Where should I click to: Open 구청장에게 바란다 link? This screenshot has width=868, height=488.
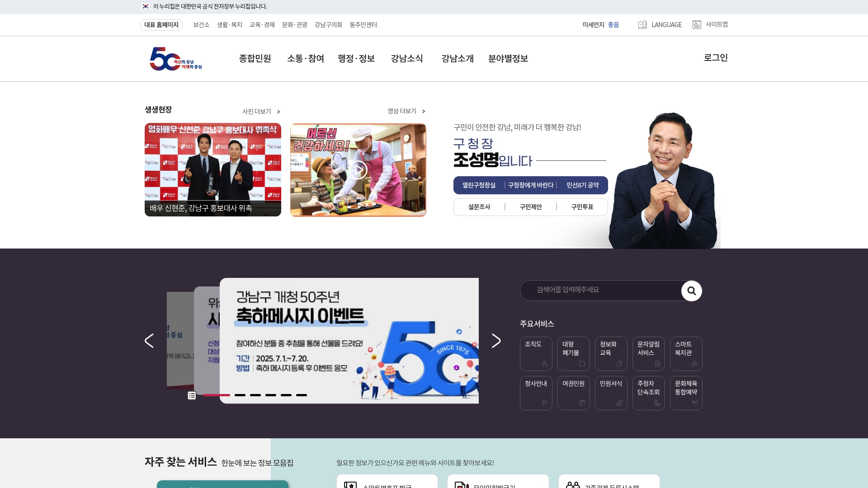click(x=531, y=185)
